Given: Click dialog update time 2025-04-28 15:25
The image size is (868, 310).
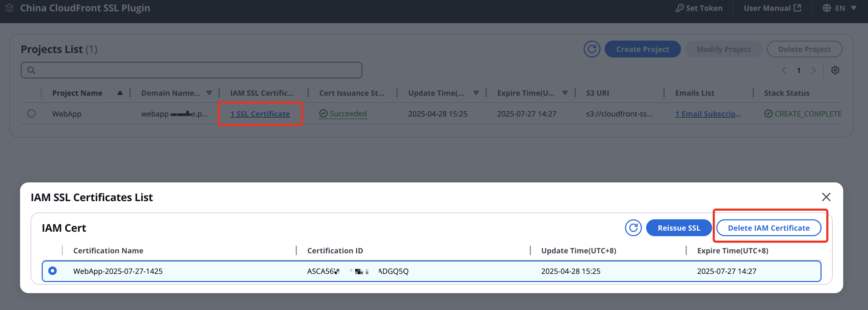Looking at the screenshot, I should (x=570, y=271).
